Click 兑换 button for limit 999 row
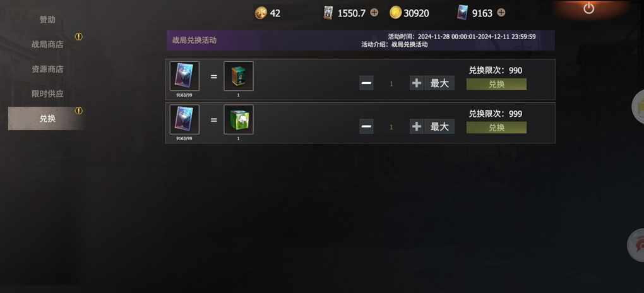The height and width of the screenshot is (293, 644). [496, 128]
